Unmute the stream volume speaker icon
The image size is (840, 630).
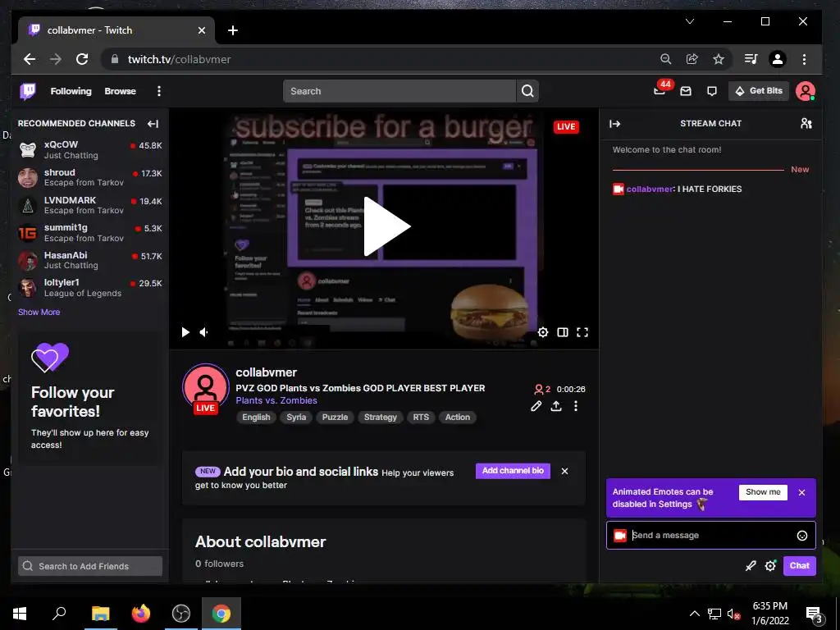204,332
